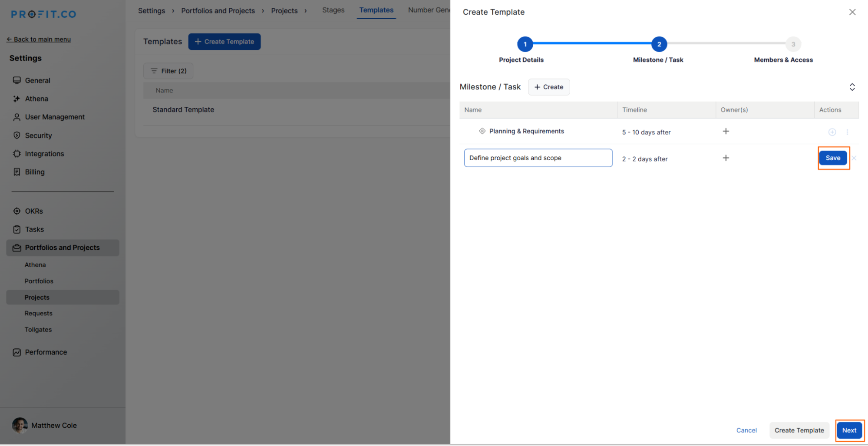Select Portfolios sub-item in sidebar
Screen dimensions: 868x446
(39, 281)
